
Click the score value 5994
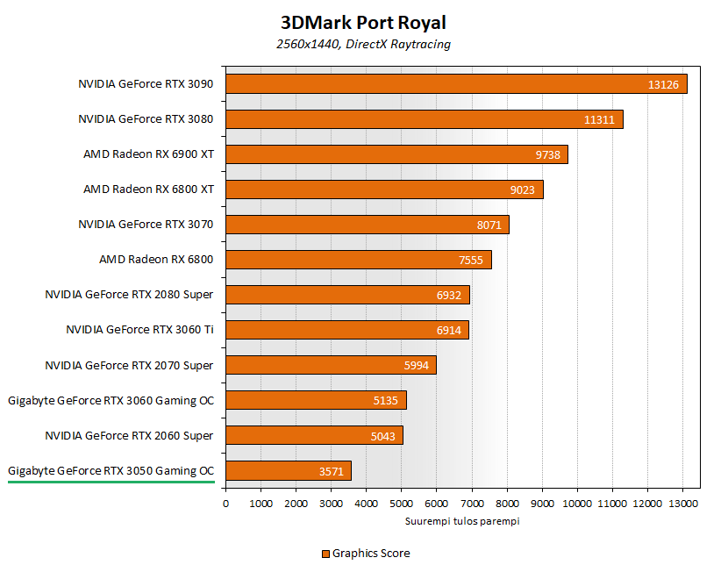(417, 366)
